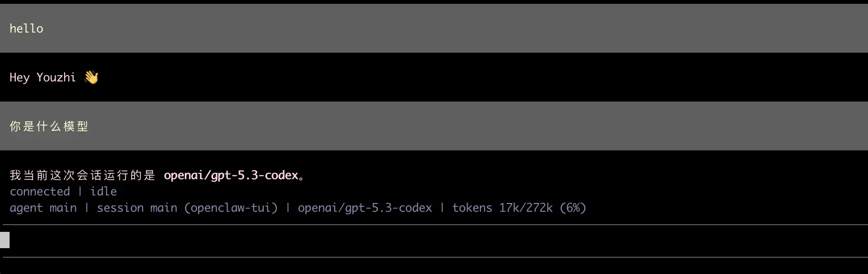
Task: Click the '(6%)' token usage percentage
Action: pyautogui.click(x=573, y=208)
